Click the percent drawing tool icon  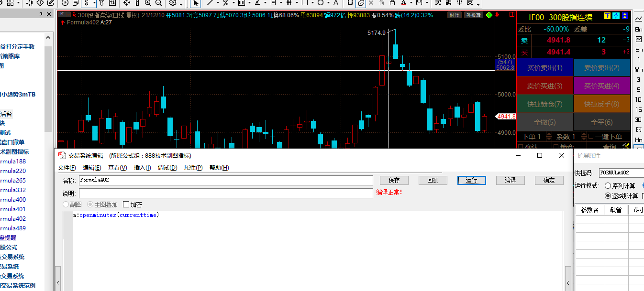[x=225, y=3]
